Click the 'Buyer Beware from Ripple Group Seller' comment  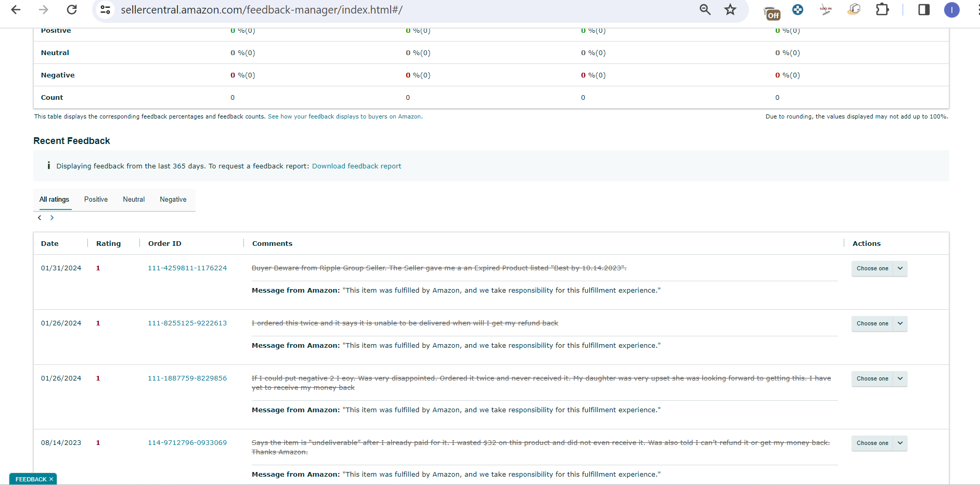pyautogui.click(x=439, y=268)
